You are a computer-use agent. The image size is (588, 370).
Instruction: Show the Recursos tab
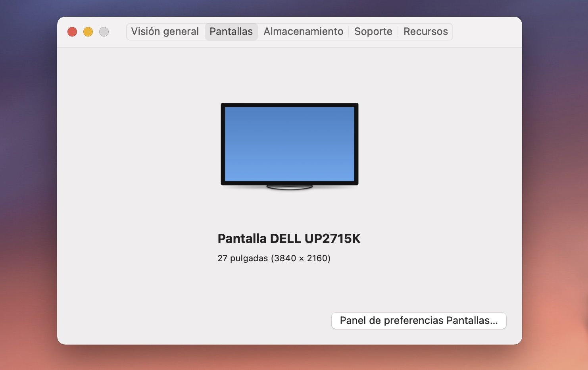coord(425,32)
